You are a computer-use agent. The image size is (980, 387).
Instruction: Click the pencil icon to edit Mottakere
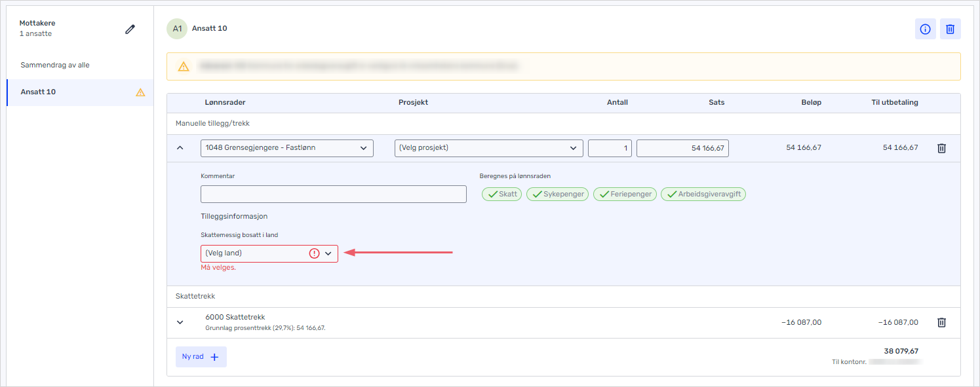coord(130,29)
